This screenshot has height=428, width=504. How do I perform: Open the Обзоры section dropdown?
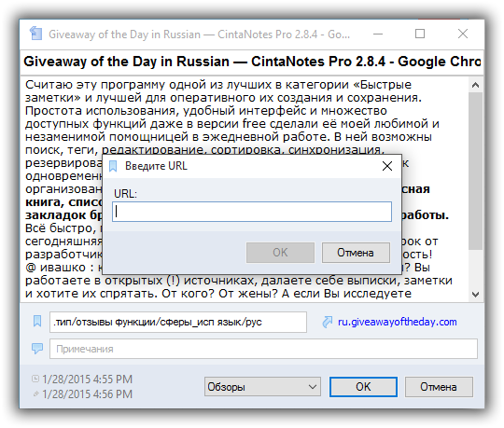[262, 387]
